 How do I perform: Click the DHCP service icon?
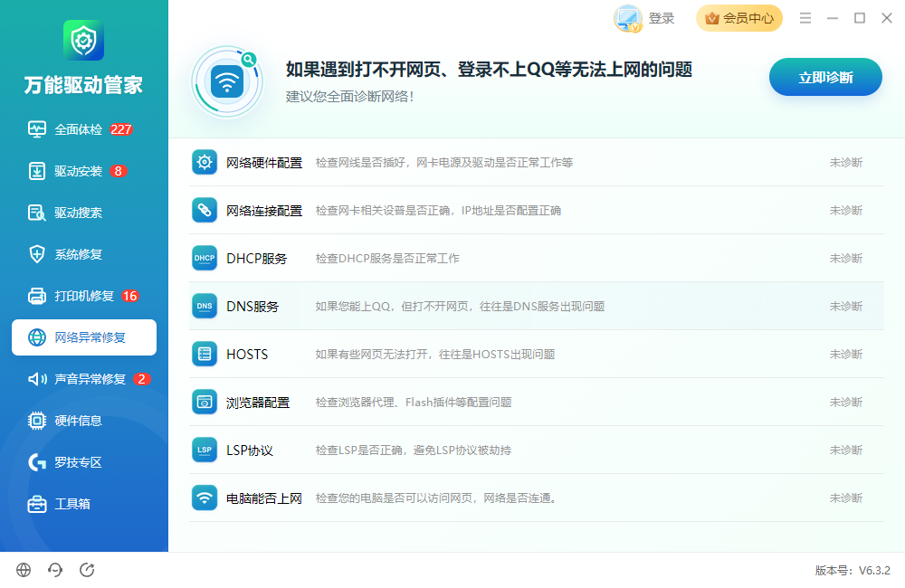pyautogui.click(x=205, y=258)
